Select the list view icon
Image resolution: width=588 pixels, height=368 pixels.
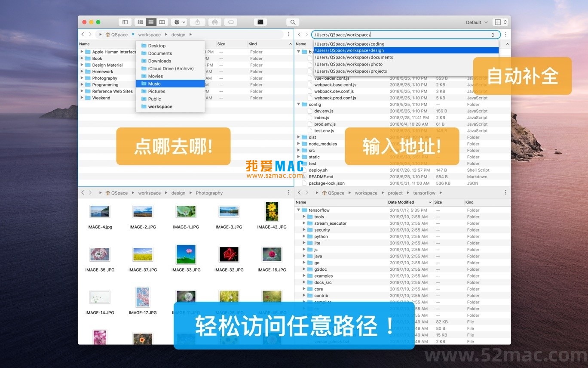click(151, 22)
